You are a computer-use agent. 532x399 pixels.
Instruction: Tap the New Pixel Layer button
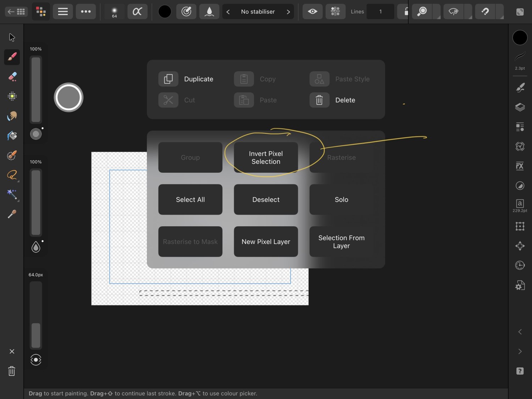[266, 242]
